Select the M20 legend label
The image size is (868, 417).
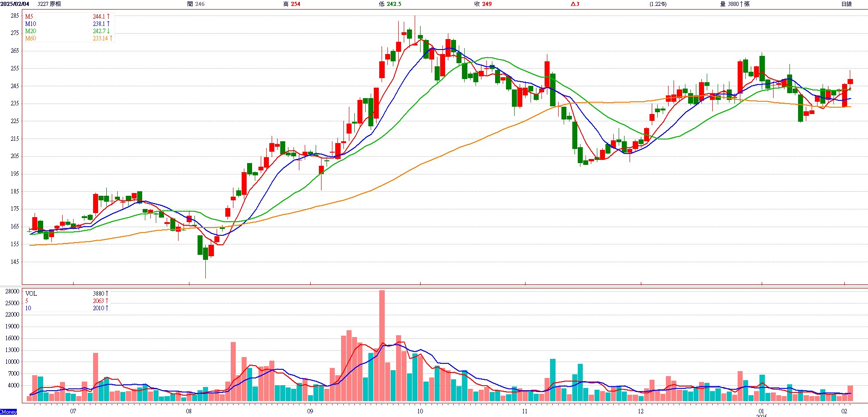click(30, 31)
